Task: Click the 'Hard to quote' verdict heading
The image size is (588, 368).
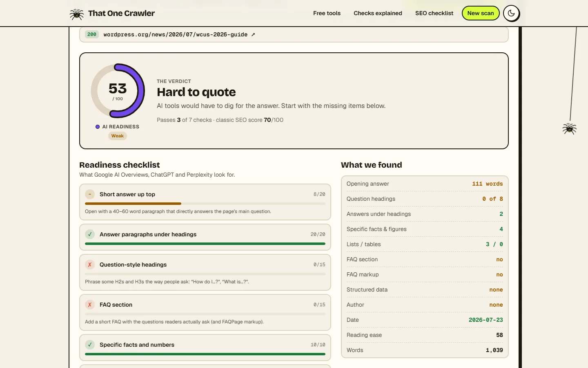Action: click(196, 92)
